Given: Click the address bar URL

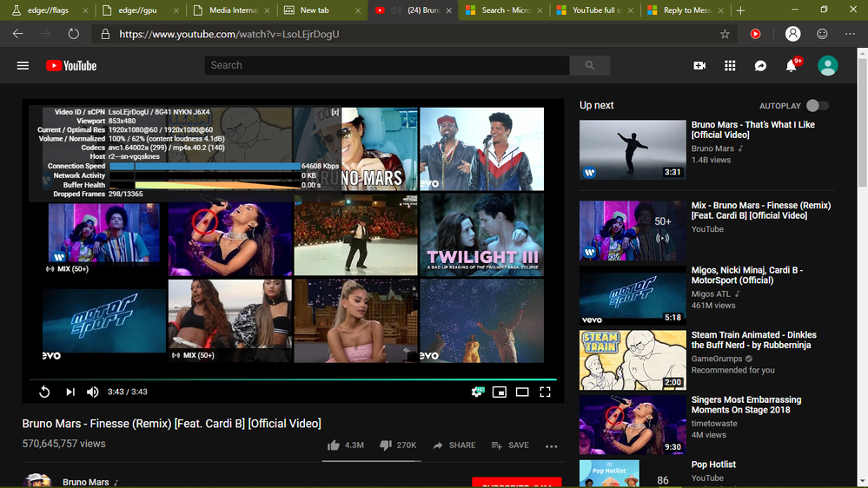Looking at the screenshot, I should click(x=229, y=35).
